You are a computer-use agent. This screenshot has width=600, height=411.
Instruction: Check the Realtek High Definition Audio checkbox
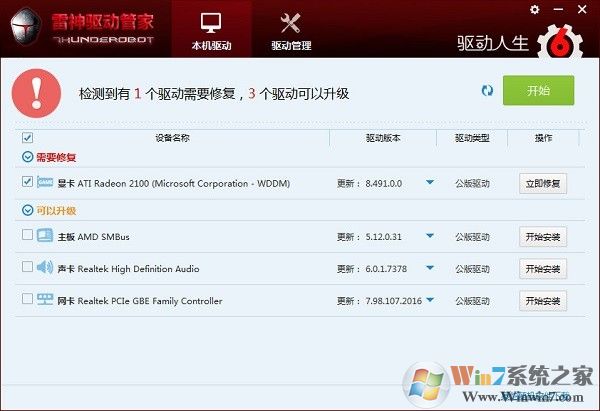tap(27, 266)
